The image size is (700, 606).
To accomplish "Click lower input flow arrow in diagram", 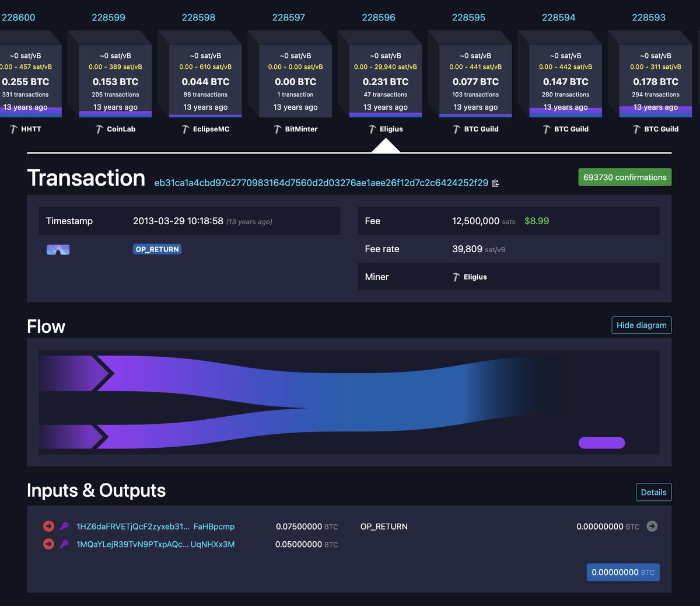I will 73,437.
